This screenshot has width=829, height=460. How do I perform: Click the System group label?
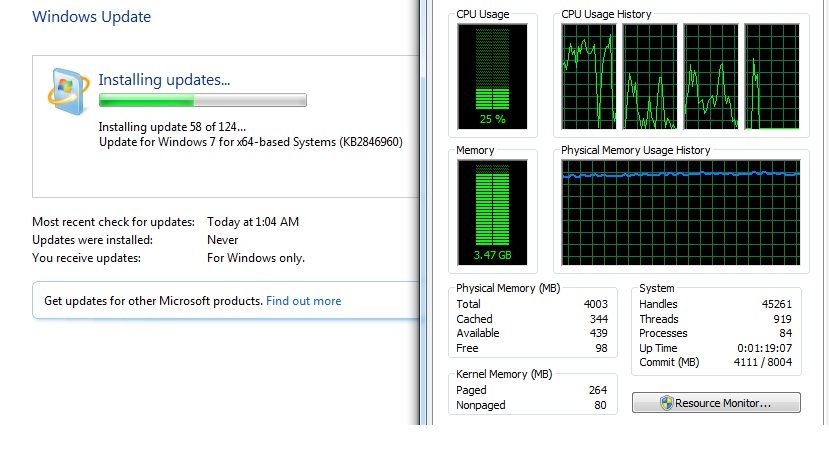pos(657,288)
